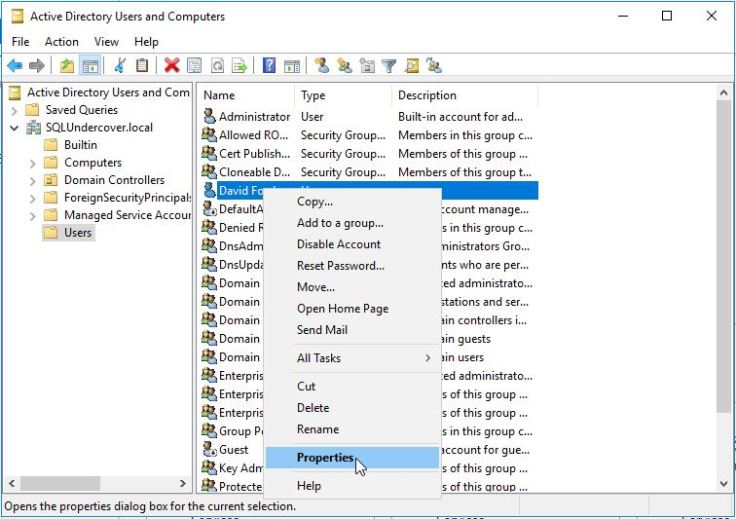
Task: Select the Cloneable D... group row
Action: 368,172
